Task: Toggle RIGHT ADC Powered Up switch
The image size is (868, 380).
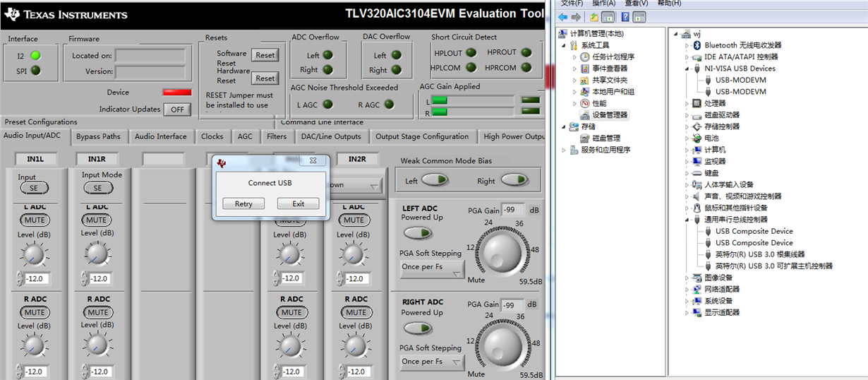Action: click(417, 328)
